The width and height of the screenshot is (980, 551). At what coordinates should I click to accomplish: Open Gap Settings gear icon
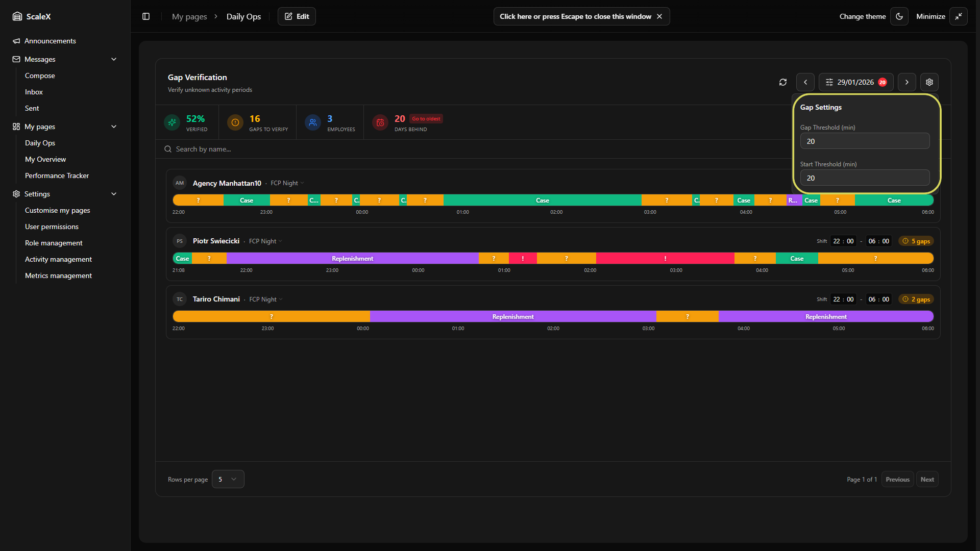[x=929, y=82]
